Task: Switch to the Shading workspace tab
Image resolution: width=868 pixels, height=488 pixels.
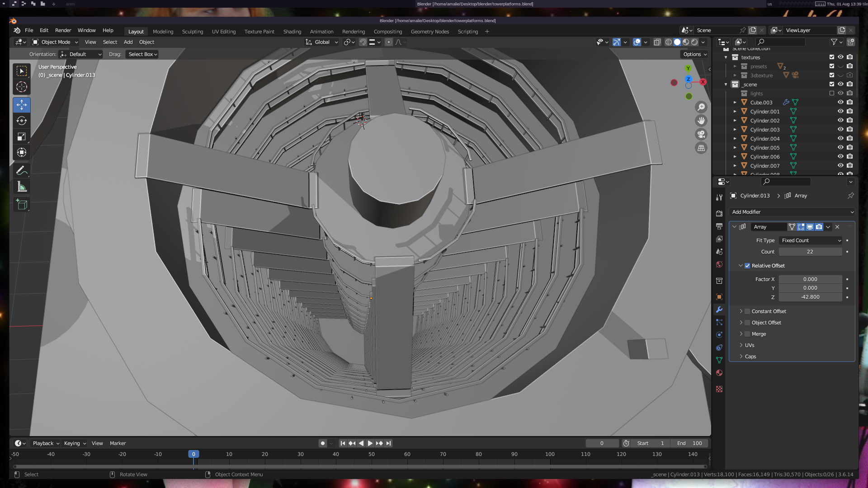Action: (x=292, y=32)
